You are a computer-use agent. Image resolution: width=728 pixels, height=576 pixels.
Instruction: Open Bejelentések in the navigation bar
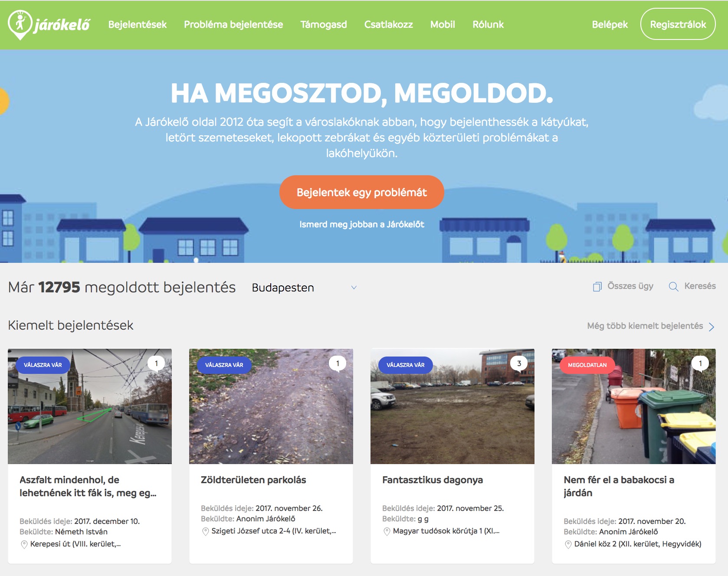(137, 25)
